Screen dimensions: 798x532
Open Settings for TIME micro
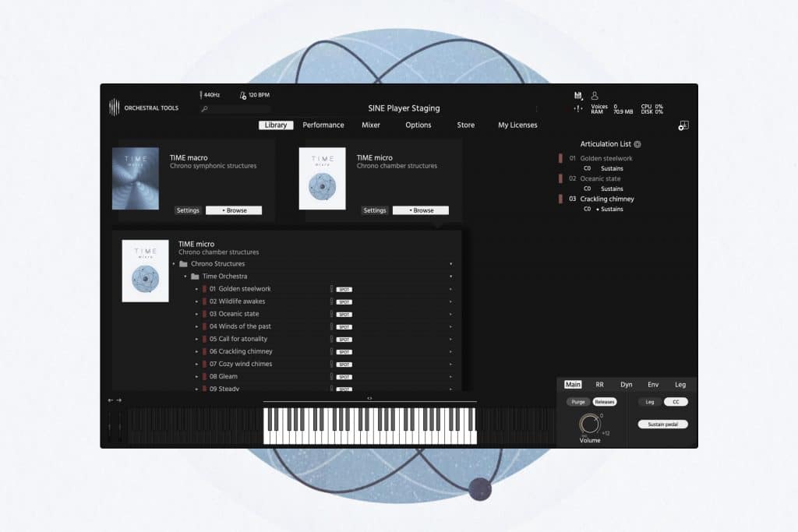pyautogui.click(x=375, y=210)
